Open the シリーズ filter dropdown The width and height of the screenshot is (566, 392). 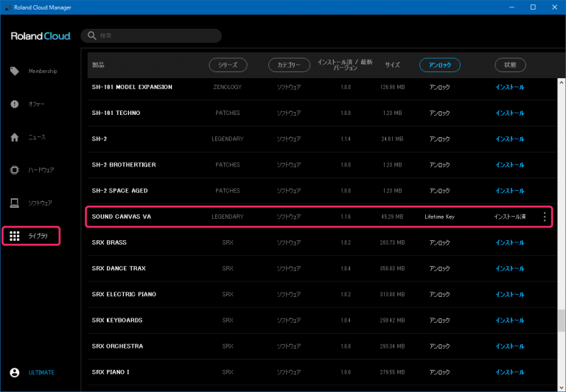click(228, 65)
